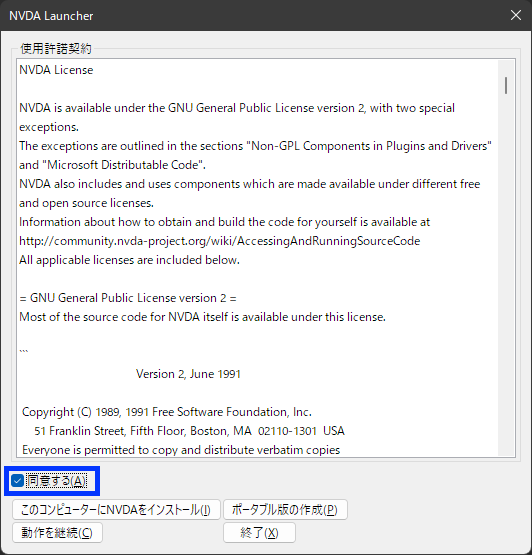Click "Most of the source code for NVDA" line
This screenshot has width=532, height=555.
[202, 317]
